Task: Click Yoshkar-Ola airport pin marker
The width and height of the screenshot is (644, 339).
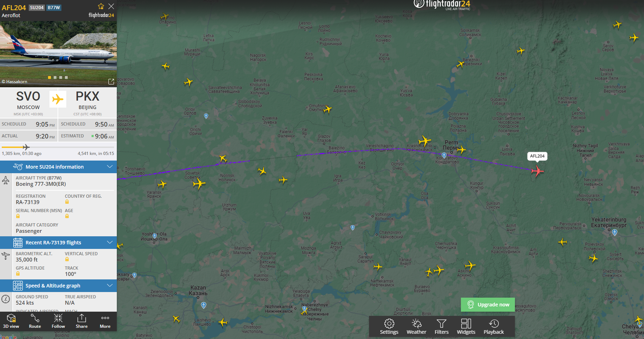Action: coord(155,236)
